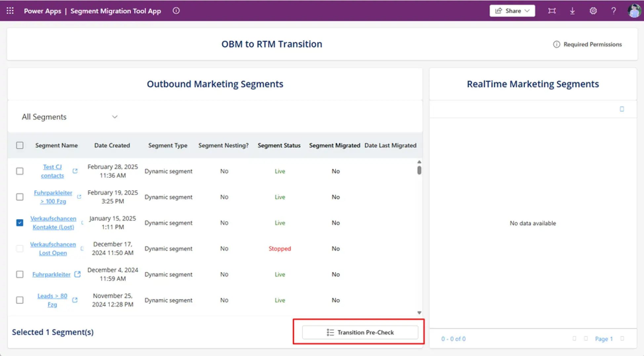This screenshot has height=356, width=644.
Task: Check the Fuhrparkleiter > 100 Fzg checkbox
Action: coord(20,197)
